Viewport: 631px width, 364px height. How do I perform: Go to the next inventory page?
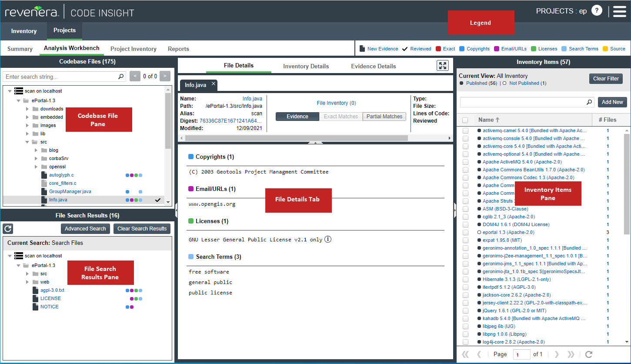click(x=557, y=354)
